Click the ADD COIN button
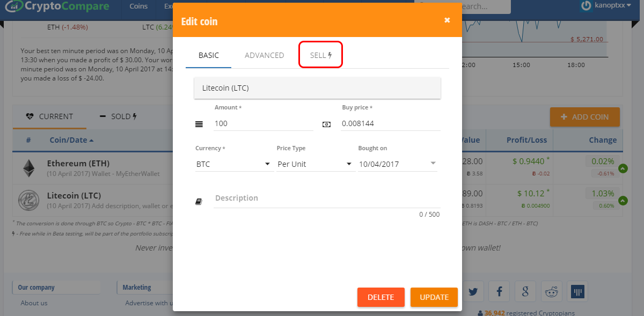This screenshot has width=644, height=316. tap(584, 117)
